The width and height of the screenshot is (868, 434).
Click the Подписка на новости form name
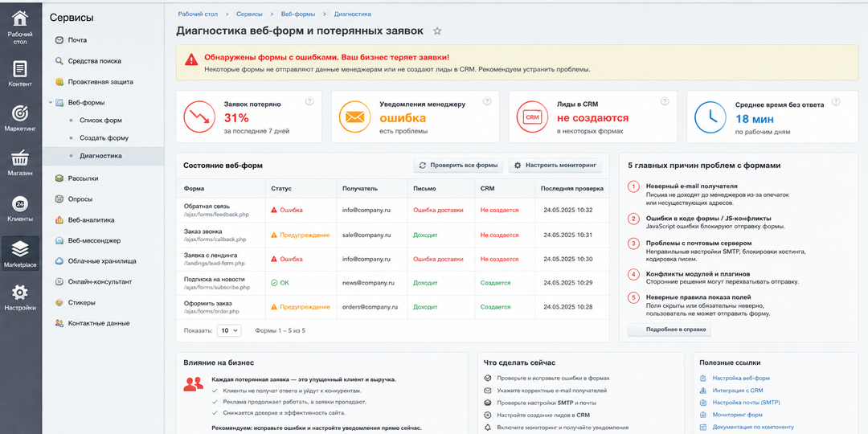pos(214,280)
